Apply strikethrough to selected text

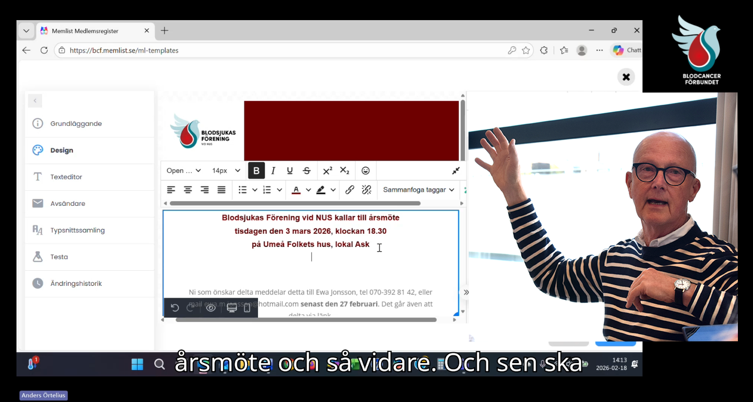[307, 171]
